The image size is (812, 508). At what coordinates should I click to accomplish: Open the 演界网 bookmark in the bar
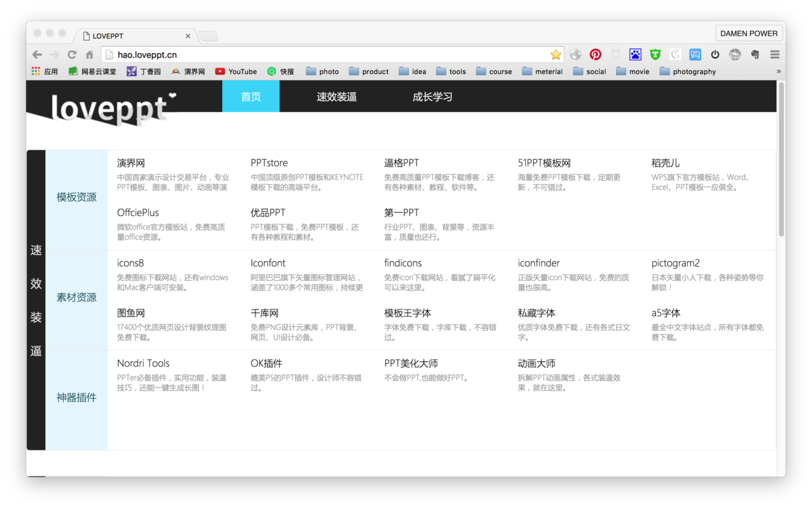point(188,71)
